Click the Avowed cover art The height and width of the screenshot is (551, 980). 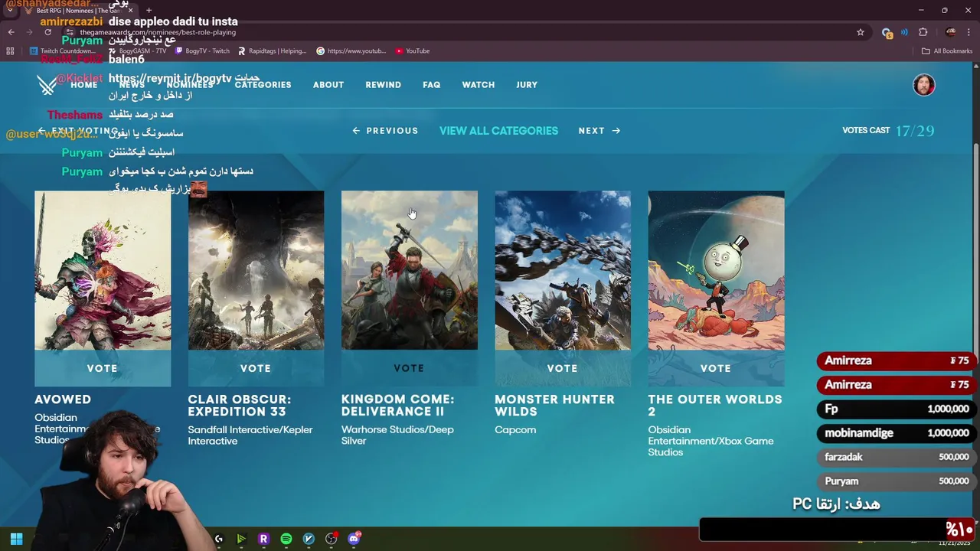103,270
